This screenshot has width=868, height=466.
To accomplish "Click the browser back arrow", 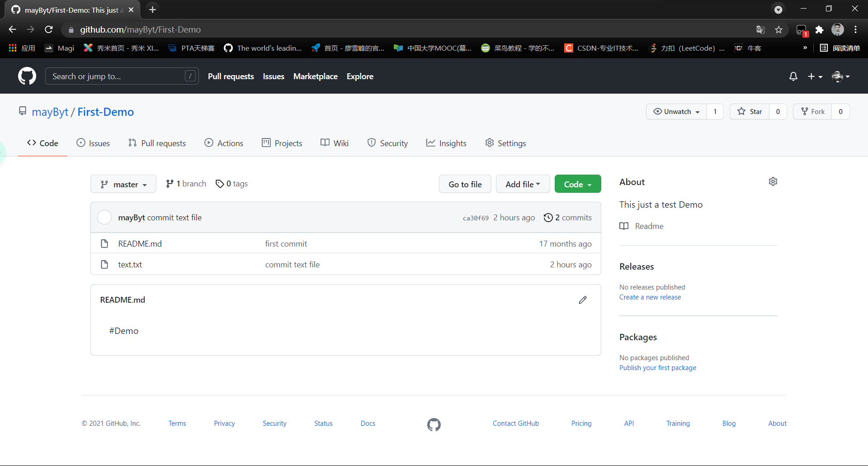I will (12, 29).
